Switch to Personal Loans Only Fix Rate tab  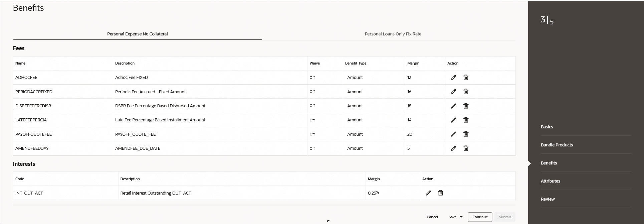point(393,34)
